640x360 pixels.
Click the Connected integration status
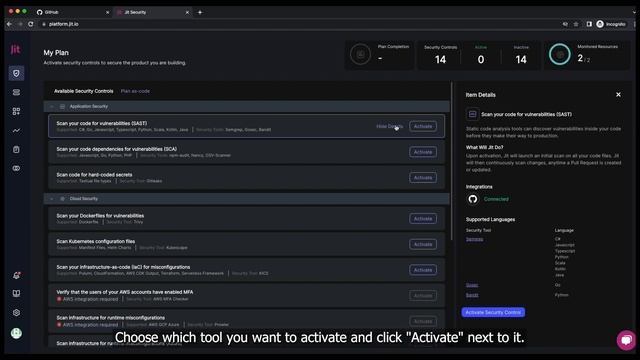coord(496,199)
